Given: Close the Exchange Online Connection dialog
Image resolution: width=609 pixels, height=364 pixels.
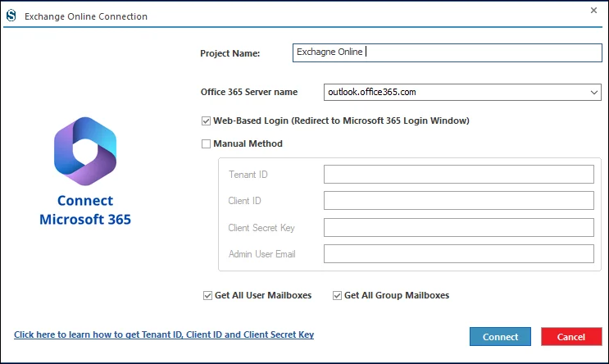Looking at the screenshot, I should click(593, 11).
